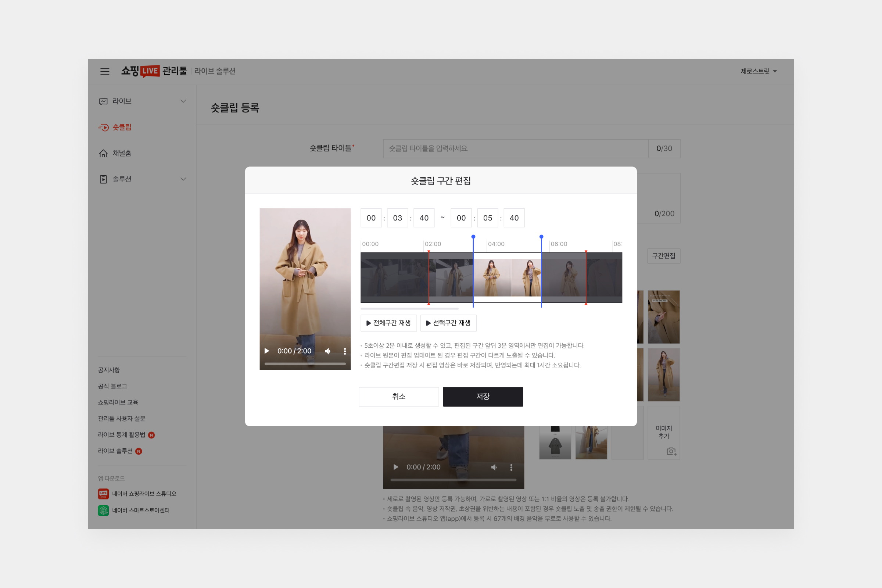882x588 pixels.
Task: Open the 제로스트릿 account dropdown
Action: pyautogui.click(x=758, y=71)
